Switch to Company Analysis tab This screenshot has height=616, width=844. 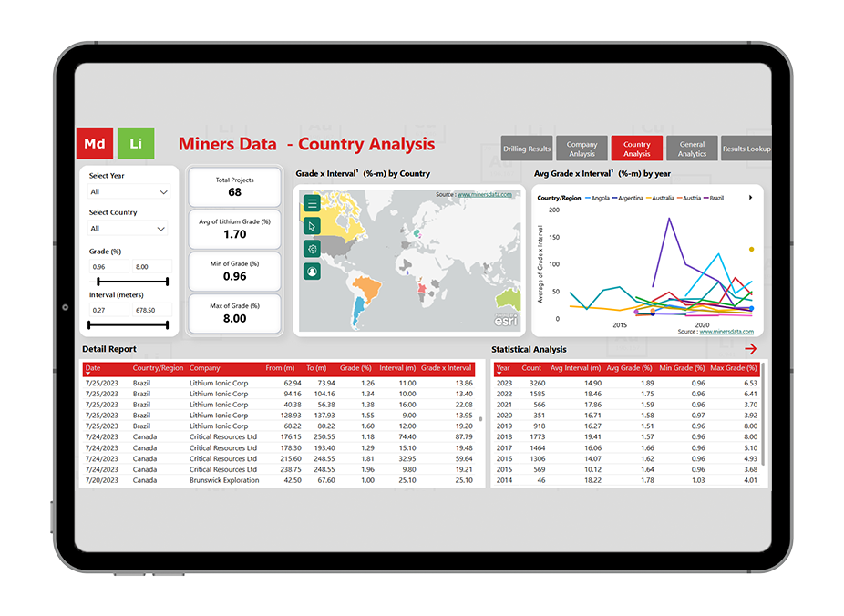pyautogui.click(x=582, y=149)
